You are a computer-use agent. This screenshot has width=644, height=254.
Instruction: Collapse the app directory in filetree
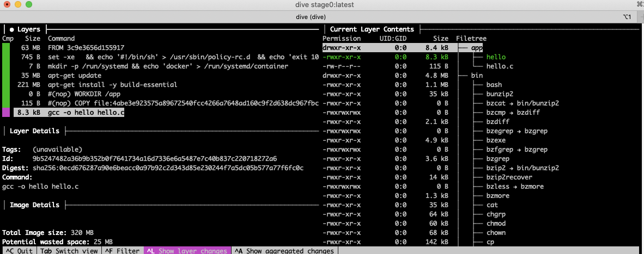(x=477, y=48)
